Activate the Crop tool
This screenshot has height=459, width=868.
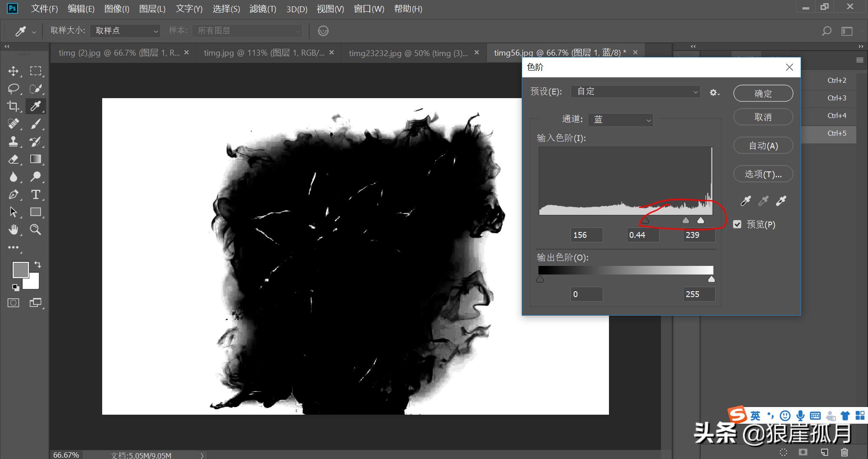coord(13,106)
